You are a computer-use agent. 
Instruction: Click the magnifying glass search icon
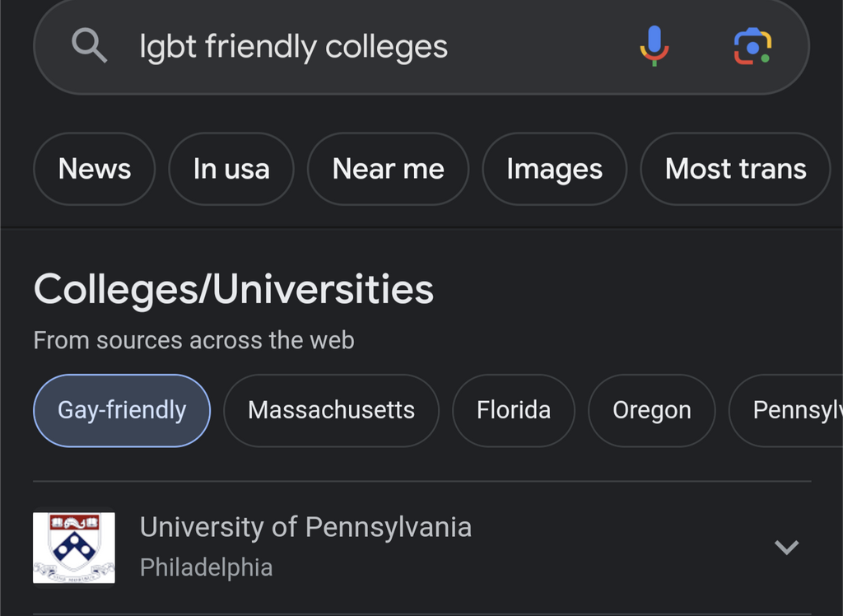[89, 46]
